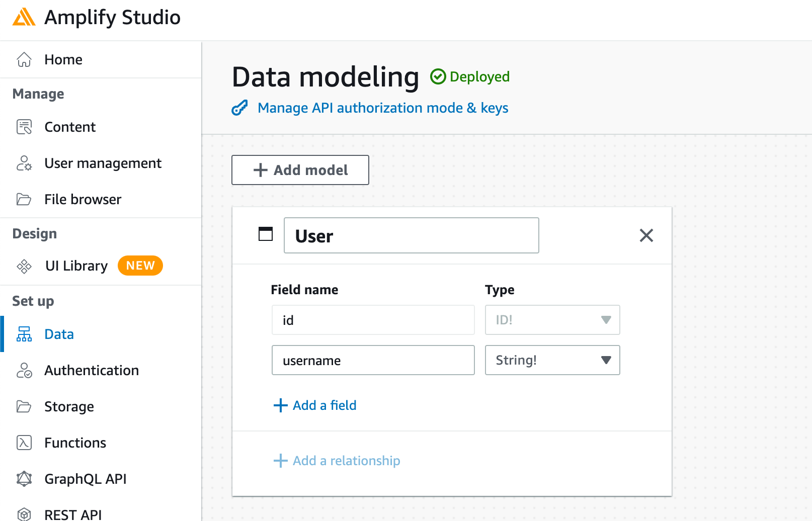812x521 pixels.
Task: Click the Manage section header
Action: tap(38, 94)
